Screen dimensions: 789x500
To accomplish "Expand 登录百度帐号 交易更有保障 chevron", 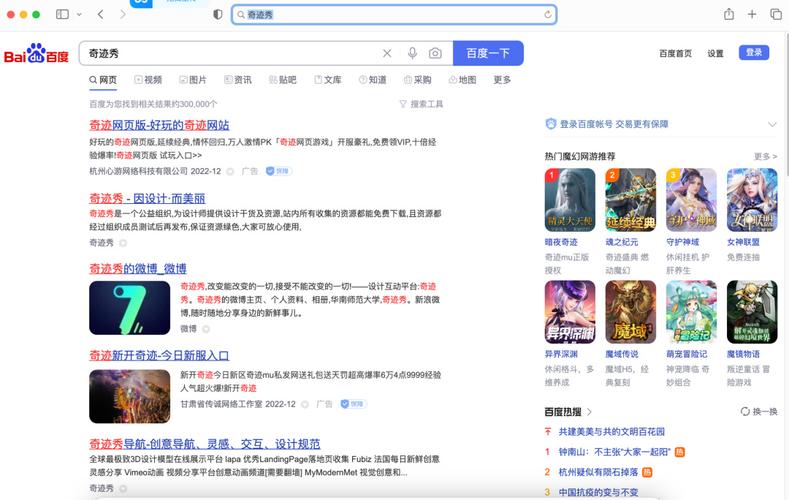I will point(772,124).
